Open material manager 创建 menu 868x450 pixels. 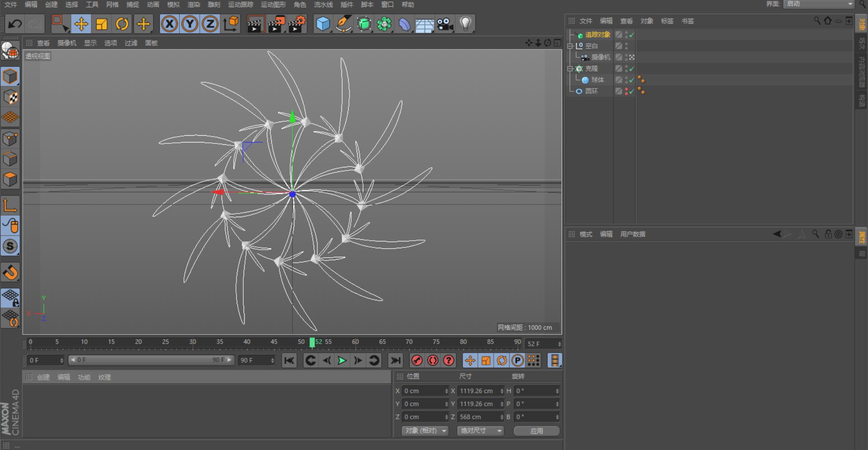[43, 377]
